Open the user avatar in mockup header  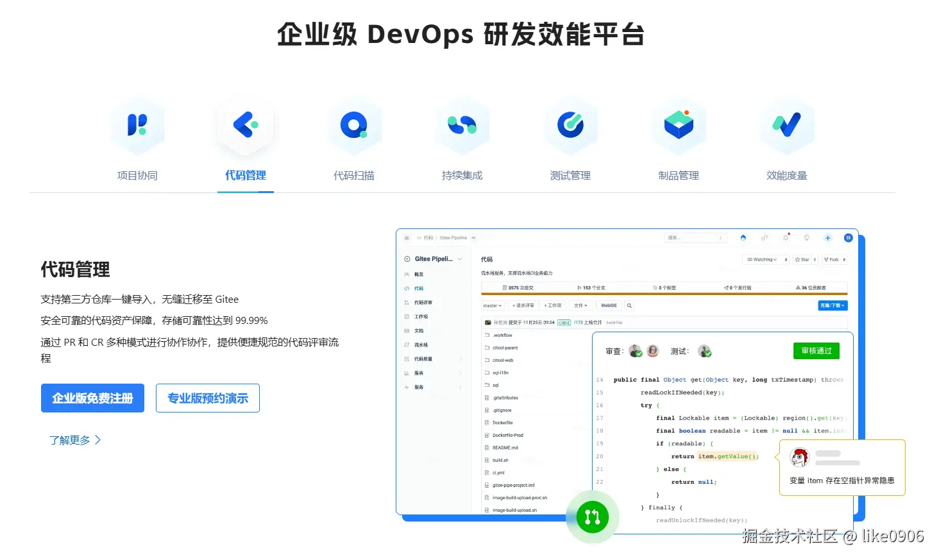[848, 238]
